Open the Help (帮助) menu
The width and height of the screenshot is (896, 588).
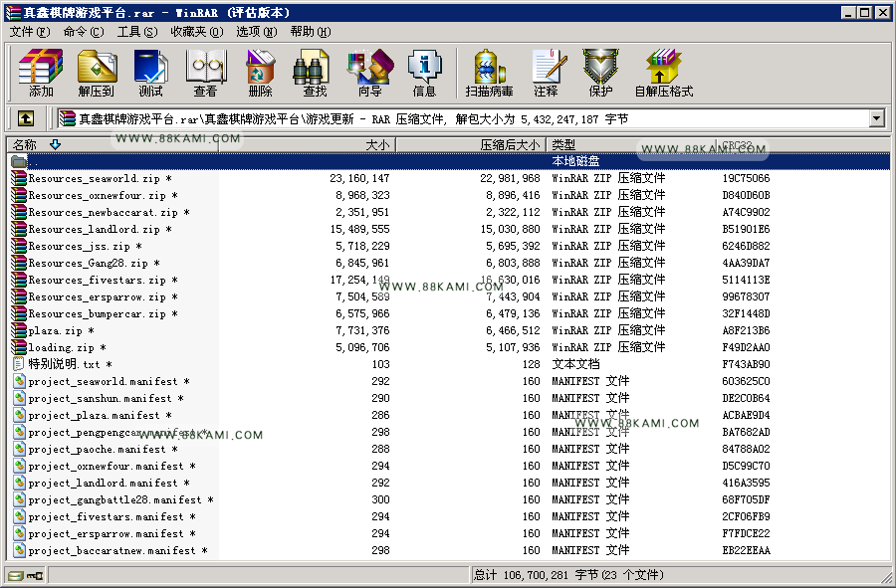point(311,32)
